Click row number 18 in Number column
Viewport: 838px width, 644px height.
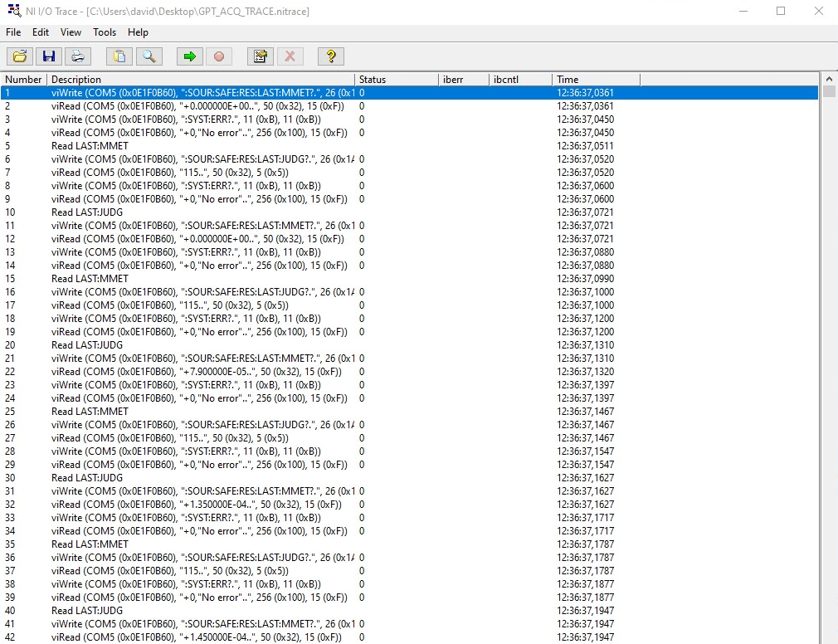coord(10,319)
